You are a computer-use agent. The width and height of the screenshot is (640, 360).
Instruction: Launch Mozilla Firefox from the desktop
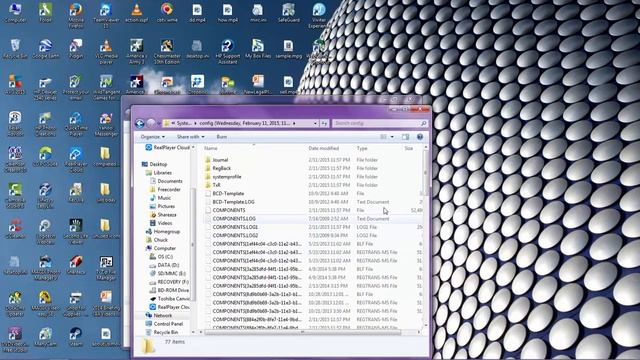[76, 14]
